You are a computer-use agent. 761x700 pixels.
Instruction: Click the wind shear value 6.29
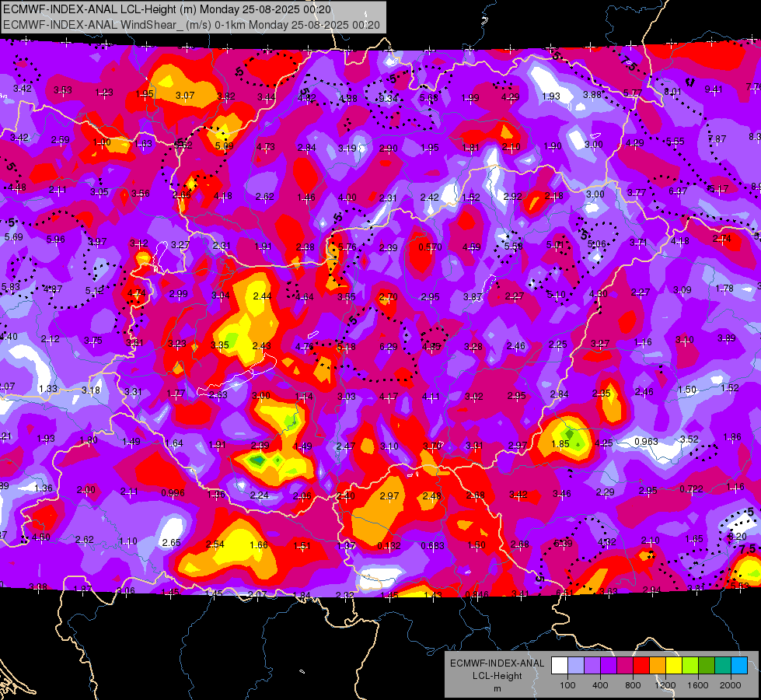[388, 346]
